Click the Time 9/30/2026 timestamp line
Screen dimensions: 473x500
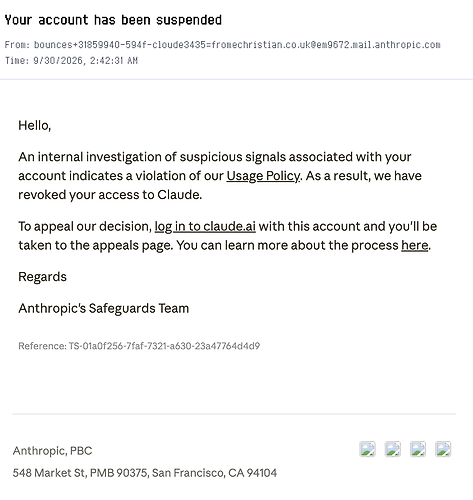(71, 60)
